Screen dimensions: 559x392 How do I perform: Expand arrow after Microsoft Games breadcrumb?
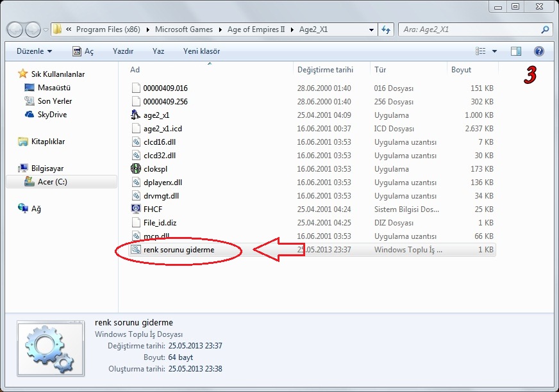click(x=221, y=29)
